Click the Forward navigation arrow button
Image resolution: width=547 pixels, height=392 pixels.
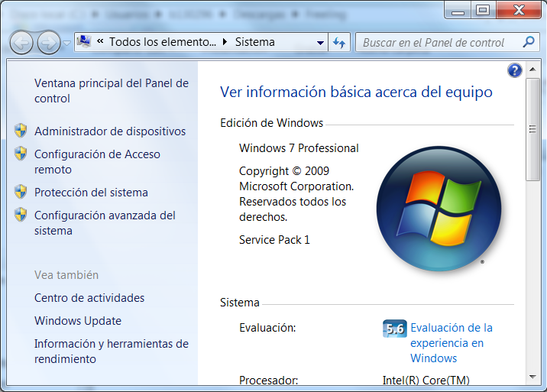tap(48, 42)
